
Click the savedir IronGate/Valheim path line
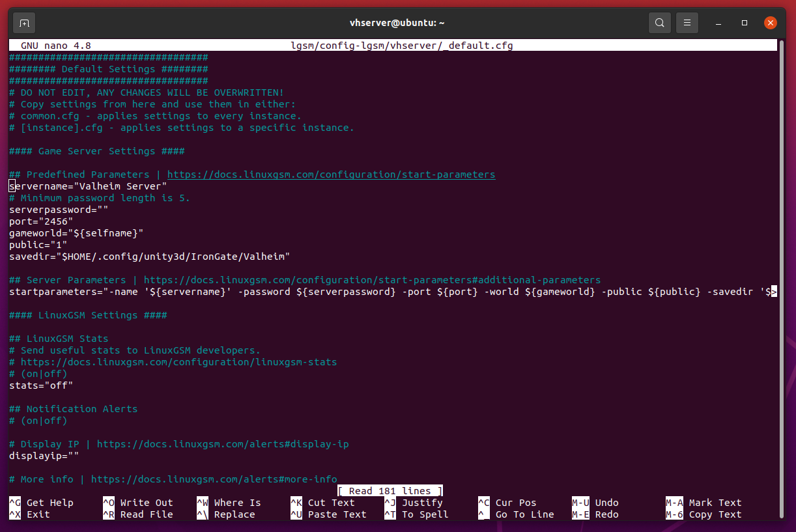pos(149,257)
